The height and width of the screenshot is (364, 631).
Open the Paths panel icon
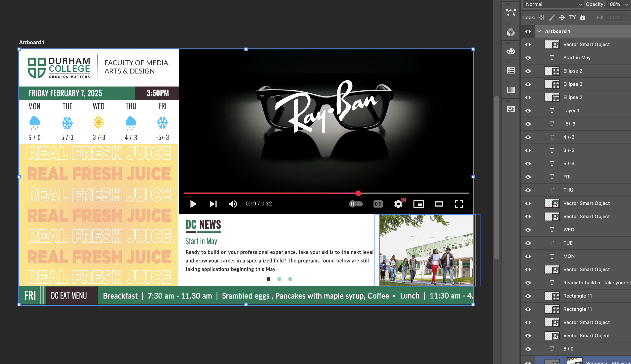click(x=510, y=13)
